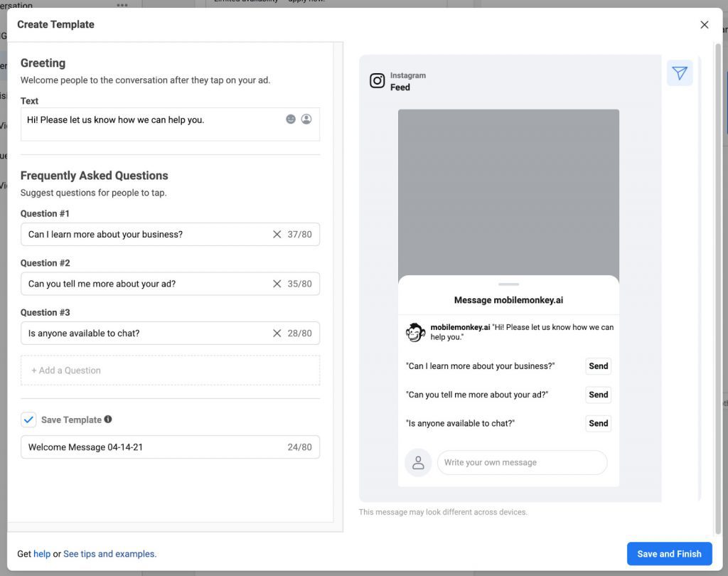Screen dimensions: 728x576
Task: Click the Instagram Feed logo icon
Action: (x=377, y=81)
